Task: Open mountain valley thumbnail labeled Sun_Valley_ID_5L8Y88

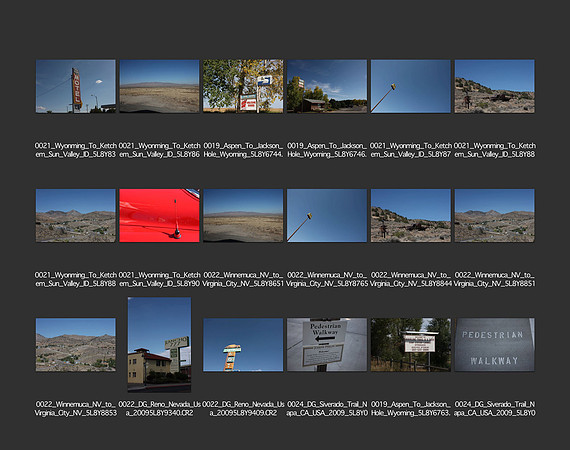Action: click(76, 215)
